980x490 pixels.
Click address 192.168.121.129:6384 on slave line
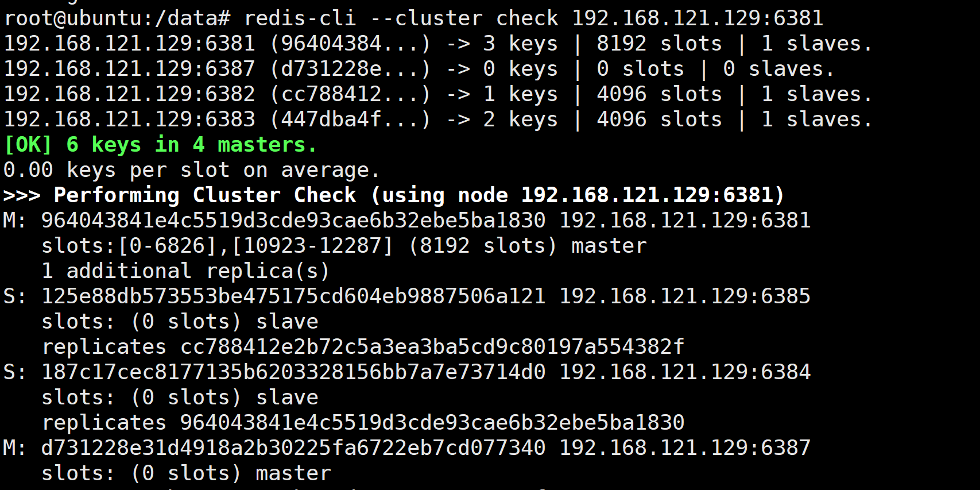click(x=685, y=372)
